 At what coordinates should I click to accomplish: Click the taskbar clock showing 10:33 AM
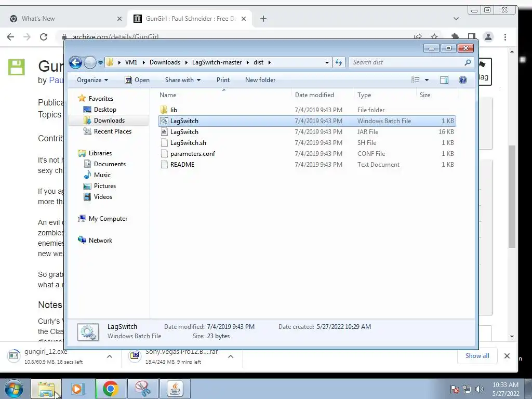(x=506, y=389)
